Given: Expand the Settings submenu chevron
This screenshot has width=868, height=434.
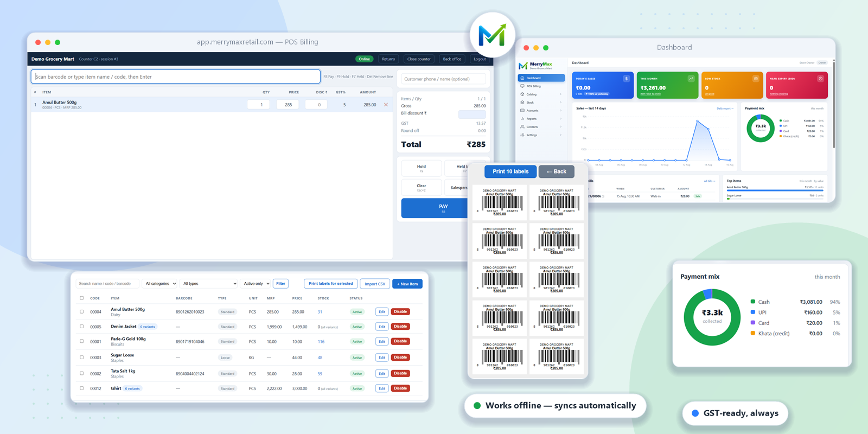Looking at the screenshot, I should tap(561, 135).
